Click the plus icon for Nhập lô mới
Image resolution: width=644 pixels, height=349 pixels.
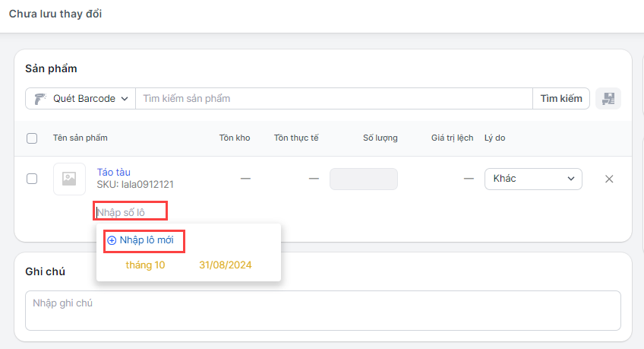click(x=112, y=240)
